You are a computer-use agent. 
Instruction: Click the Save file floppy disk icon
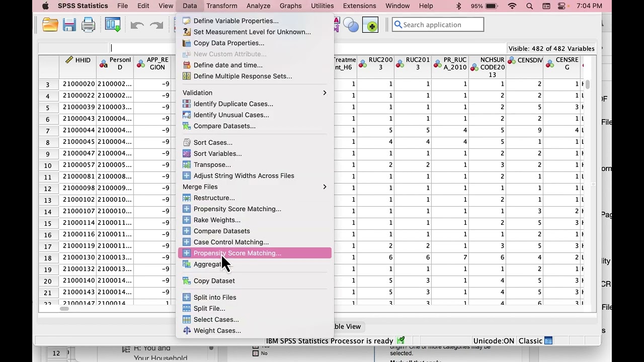click(x=69, y=25)
